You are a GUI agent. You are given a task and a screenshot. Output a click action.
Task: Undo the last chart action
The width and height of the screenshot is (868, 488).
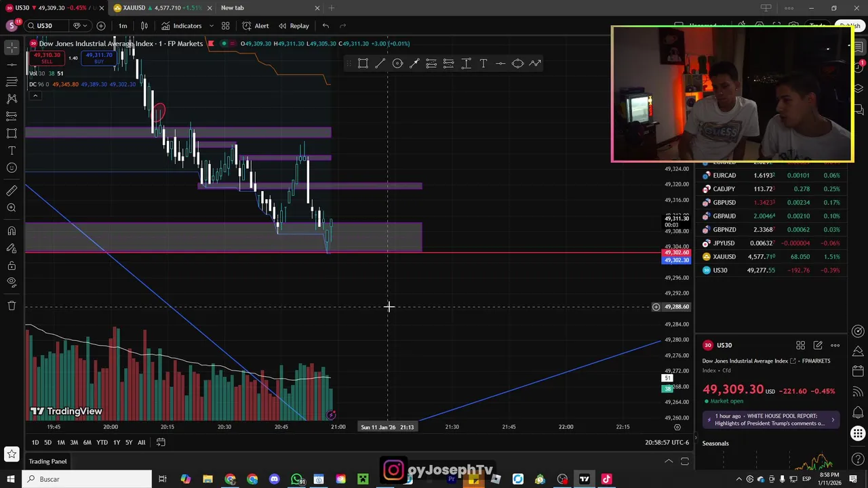click(325, 26)
